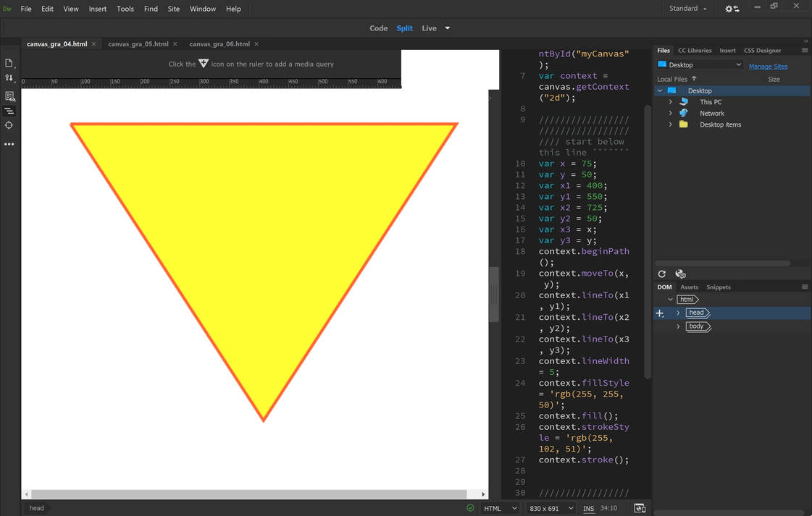The height and width of the screenshot is (516, 812).
Task: Open the Site menu
Action: [173, 9]
